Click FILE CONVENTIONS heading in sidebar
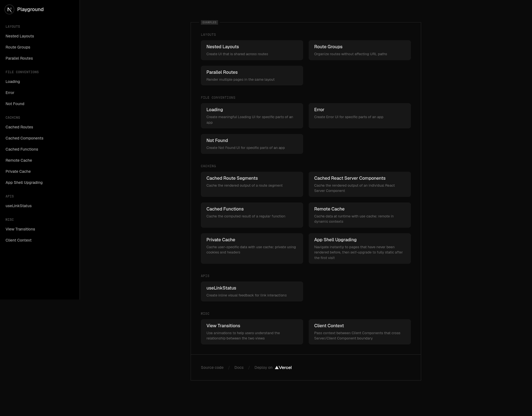This screenshot has height=416, width=532. click(x=22, y=72)
